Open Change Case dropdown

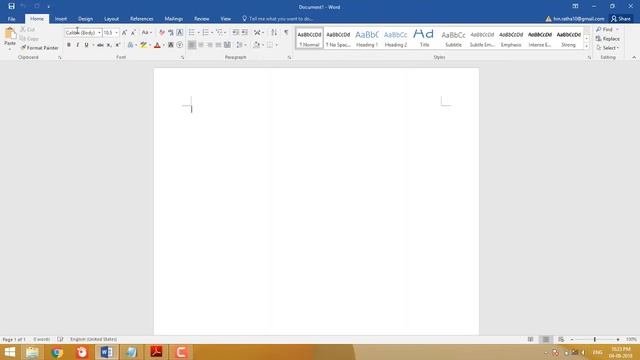coord(147,32)
